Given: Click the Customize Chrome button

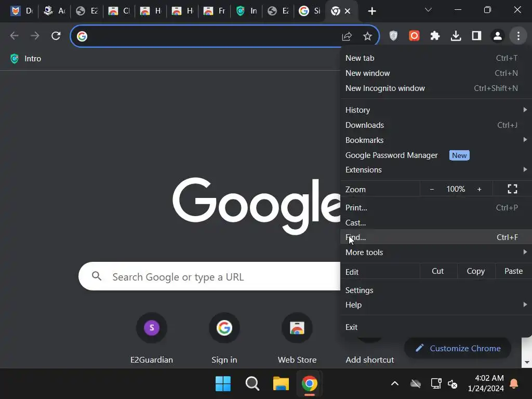Looking at the screenshot, I should point(458,348).
